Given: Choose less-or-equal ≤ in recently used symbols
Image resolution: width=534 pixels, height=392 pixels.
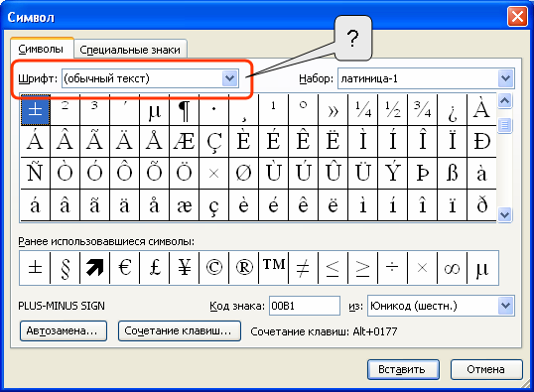Looking at the screenshot, I should point(334,268).
